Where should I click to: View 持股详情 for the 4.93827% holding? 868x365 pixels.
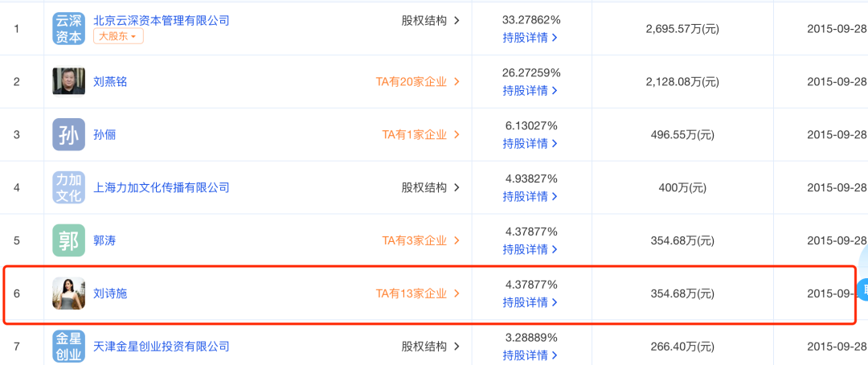click(530, 196)
